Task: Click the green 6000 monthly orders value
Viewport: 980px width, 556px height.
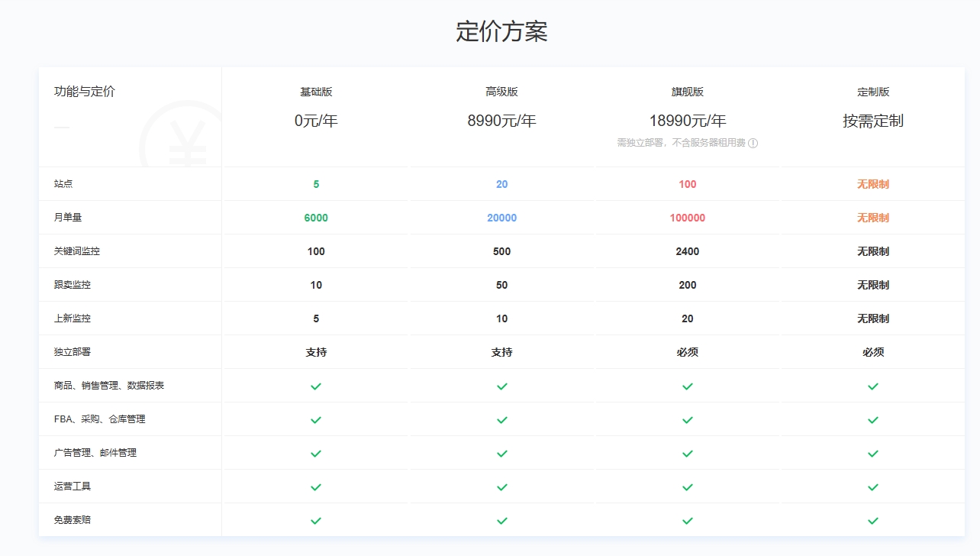Action: [x=316, y=218]
